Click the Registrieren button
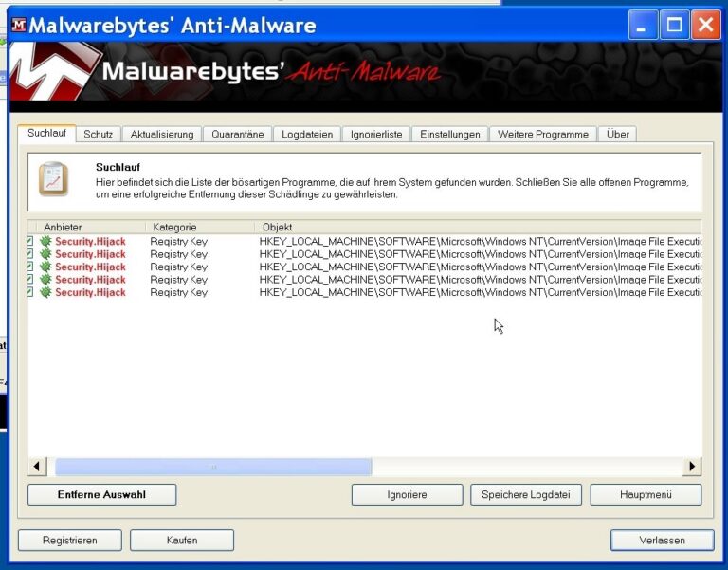This screenshot has height=570, width=728. [x=69, y=541]
